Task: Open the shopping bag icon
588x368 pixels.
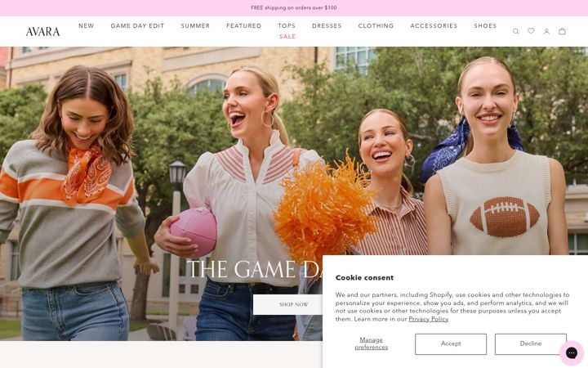Action: coord(562,32)
